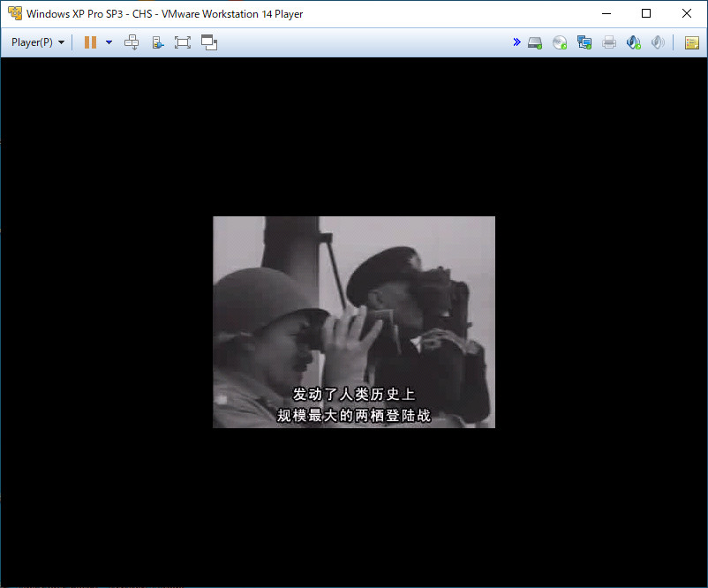
Task: Open the printer device icon
Action: [608, 42]
